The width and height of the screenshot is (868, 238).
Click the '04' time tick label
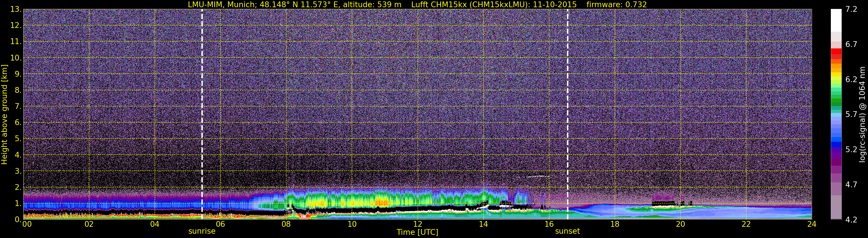pos(155,224)
